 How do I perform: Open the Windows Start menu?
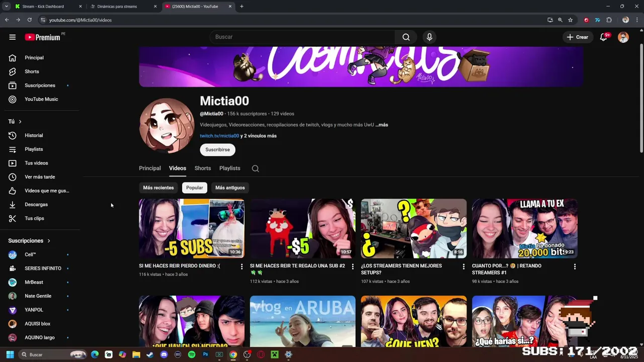tap(10, 354)
